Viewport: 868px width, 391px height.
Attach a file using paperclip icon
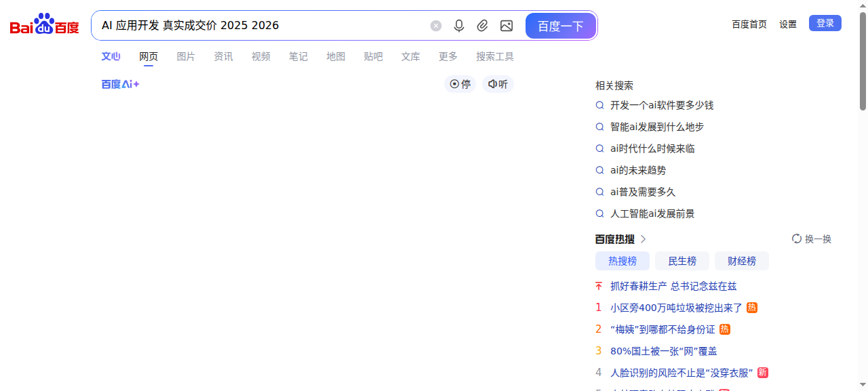pyautogui.click(x=482, y=26)
